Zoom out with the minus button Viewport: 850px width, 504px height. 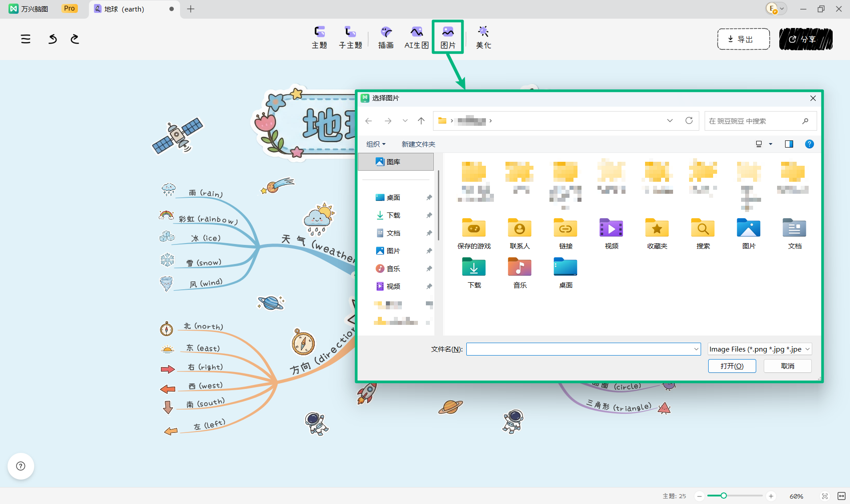[x=699, y=496]
